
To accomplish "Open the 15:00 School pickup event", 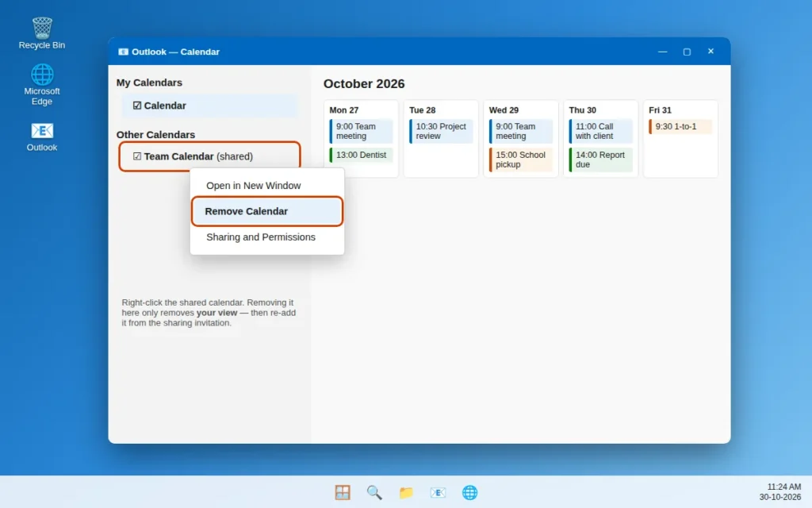I will [520, 160].
